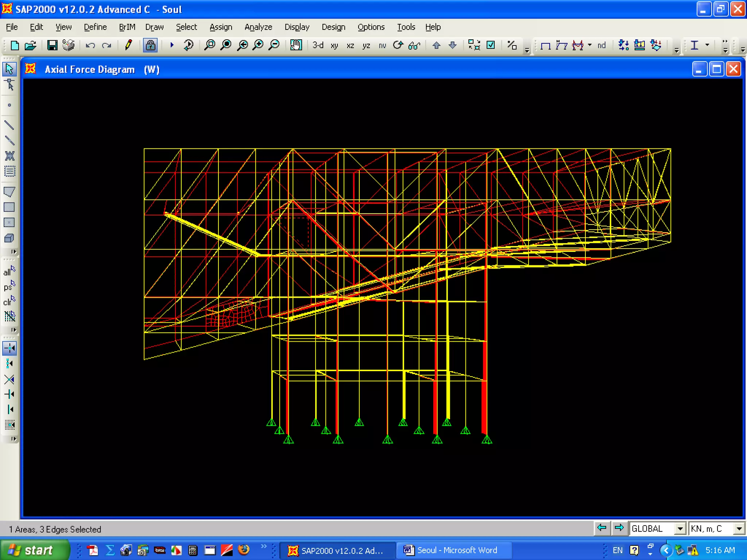Click Set Display Options checkmark icon

pos(491,45)
